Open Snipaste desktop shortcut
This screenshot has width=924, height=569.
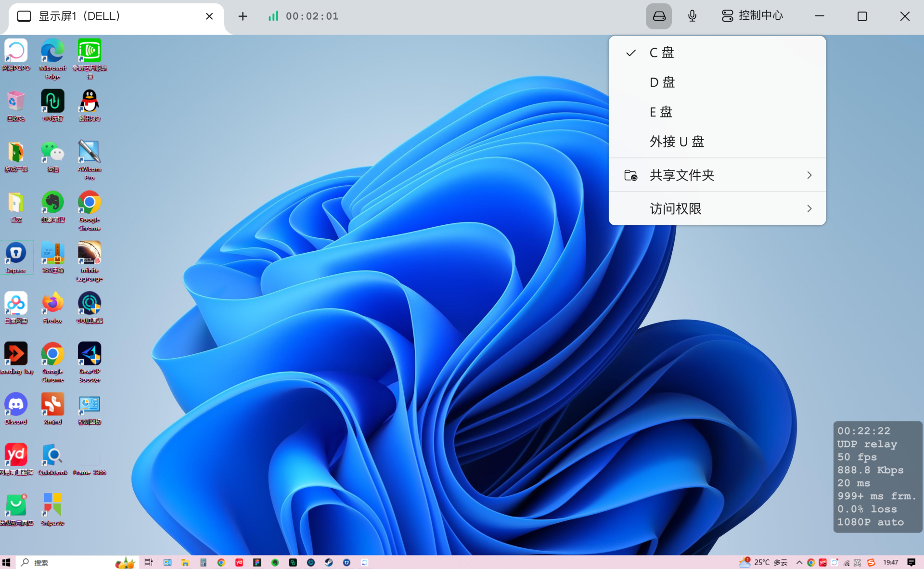pos(53,510)
